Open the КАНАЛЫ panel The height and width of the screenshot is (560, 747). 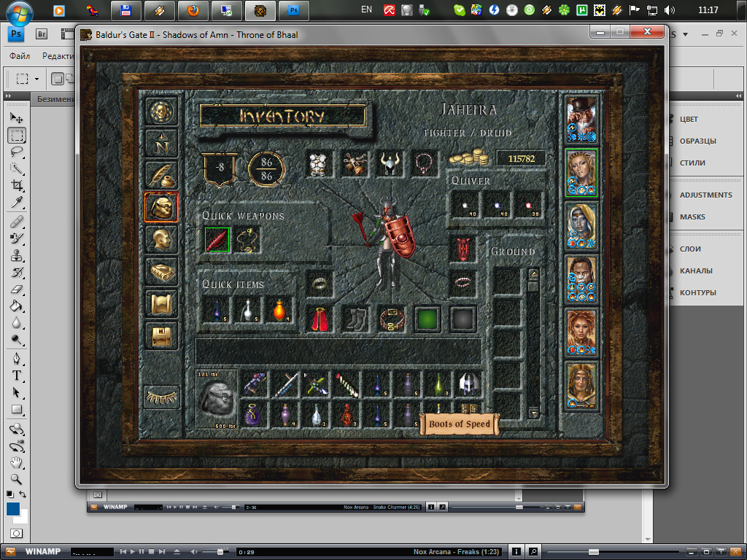[x=696, y=271]
